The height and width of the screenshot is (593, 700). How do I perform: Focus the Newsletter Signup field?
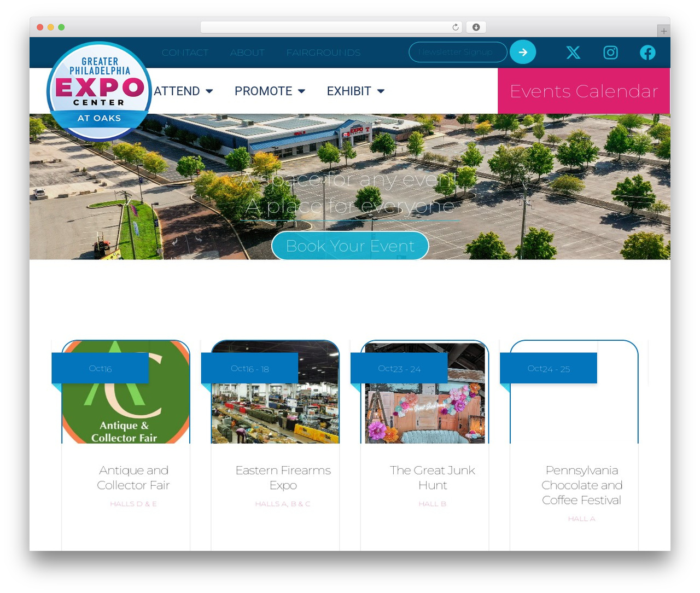coord(458,52)
